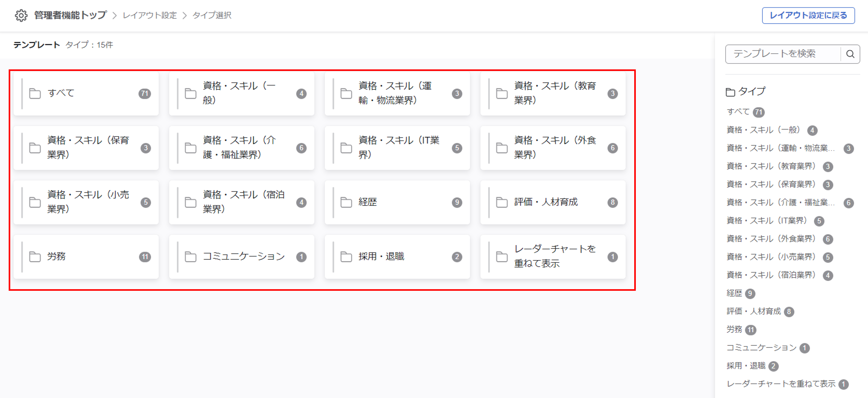Select 労務 in sidebar type list
The width and height of the screenshot is (868, 398).
[734, 329]
